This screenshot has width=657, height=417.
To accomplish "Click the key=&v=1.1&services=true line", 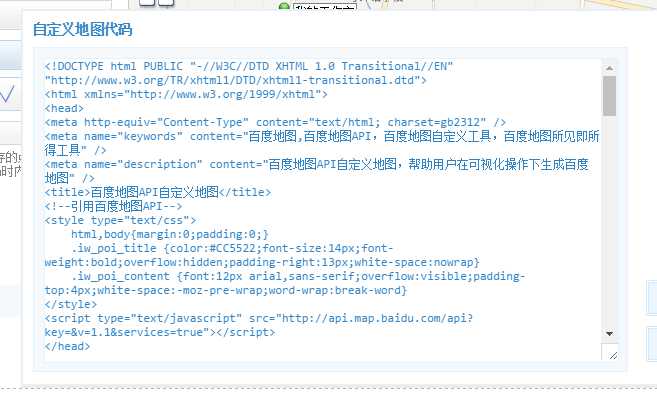I will click(x=160, y=332).
